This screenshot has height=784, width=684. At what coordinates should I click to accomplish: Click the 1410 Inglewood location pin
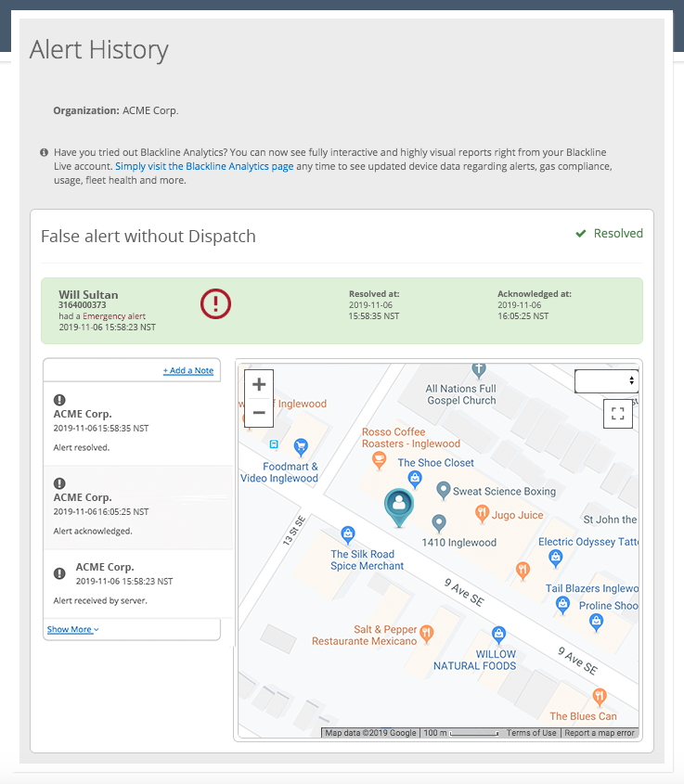point(439,523)
